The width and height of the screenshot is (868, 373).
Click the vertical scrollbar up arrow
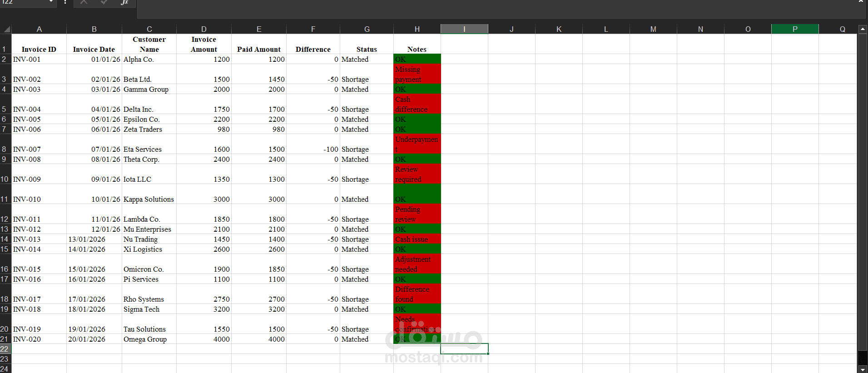(863, 29)
